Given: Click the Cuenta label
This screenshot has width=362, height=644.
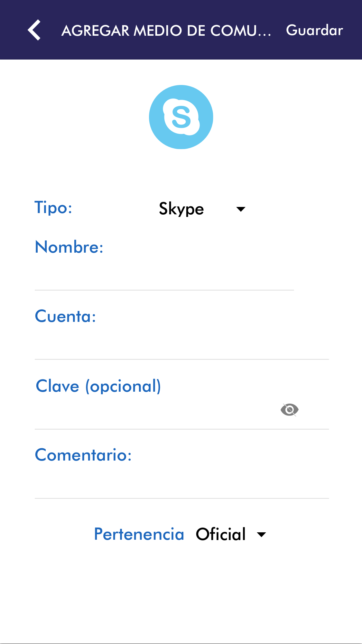Looking at the screenshot, I should click(x=65, y=316).
